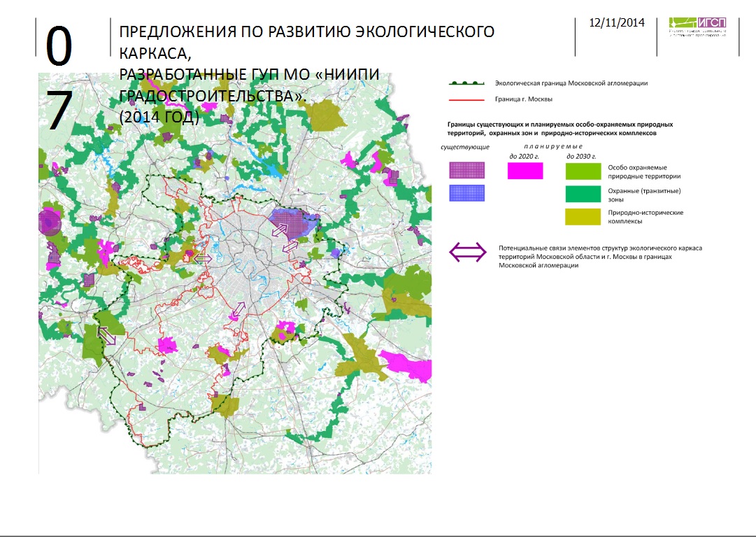This screenshot has width=756, height=538.
Task: Click the label 'Граница г. Москвы'
Action: tap(524, 99)
